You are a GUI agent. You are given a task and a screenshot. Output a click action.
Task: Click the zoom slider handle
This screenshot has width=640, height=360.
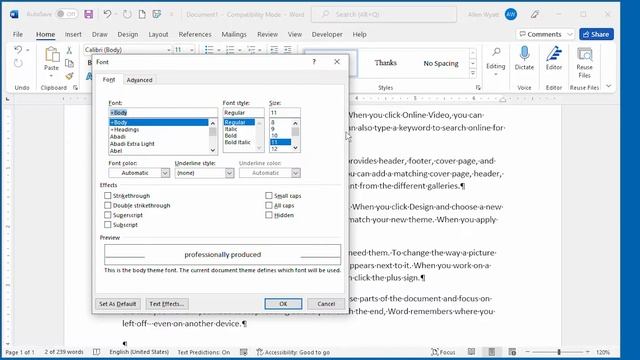[559, 352]
